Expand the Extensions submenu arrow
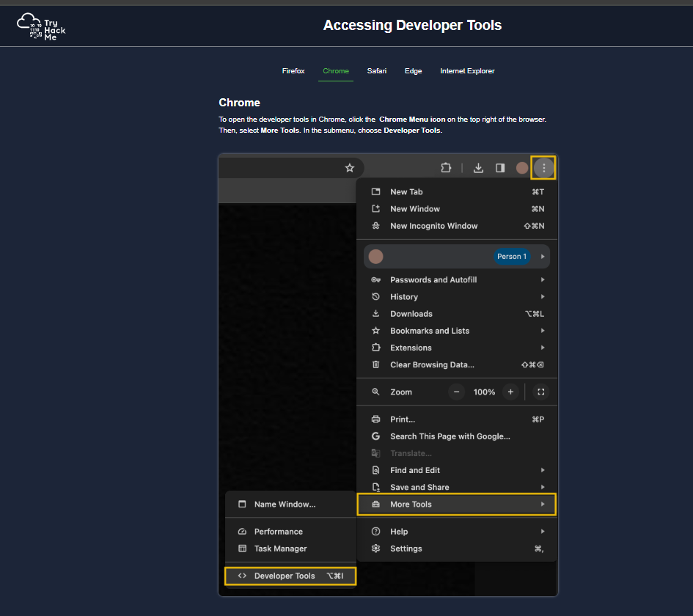Viewport: 693px width, 616px height. (x=543, y=348)
